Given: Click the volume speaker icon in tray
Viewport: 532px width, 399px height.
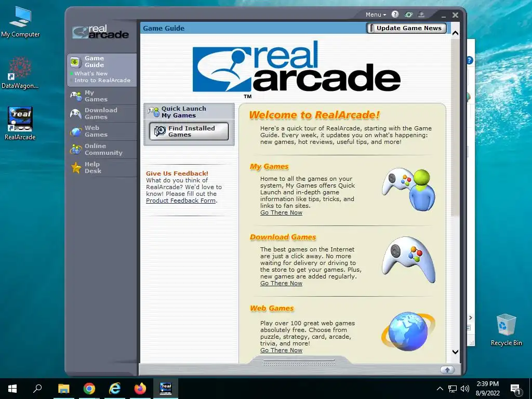Looking at the screenshot, I should click(465, 389).
